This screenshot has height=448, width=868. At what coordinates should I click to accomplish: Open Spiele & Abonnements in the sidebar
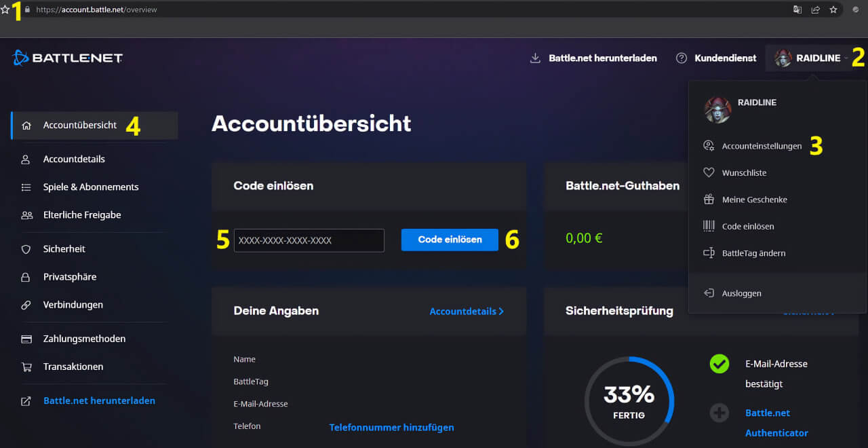[90, 187]
